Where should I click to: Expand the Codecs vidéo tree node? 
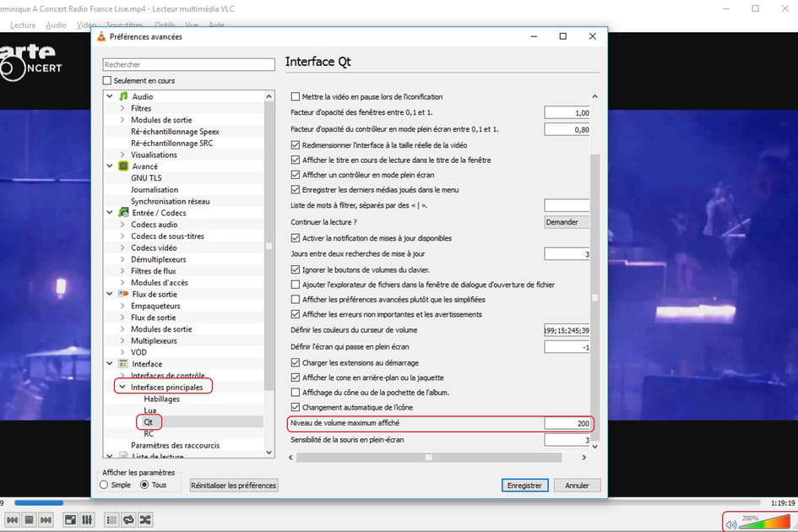coord(122,247)
